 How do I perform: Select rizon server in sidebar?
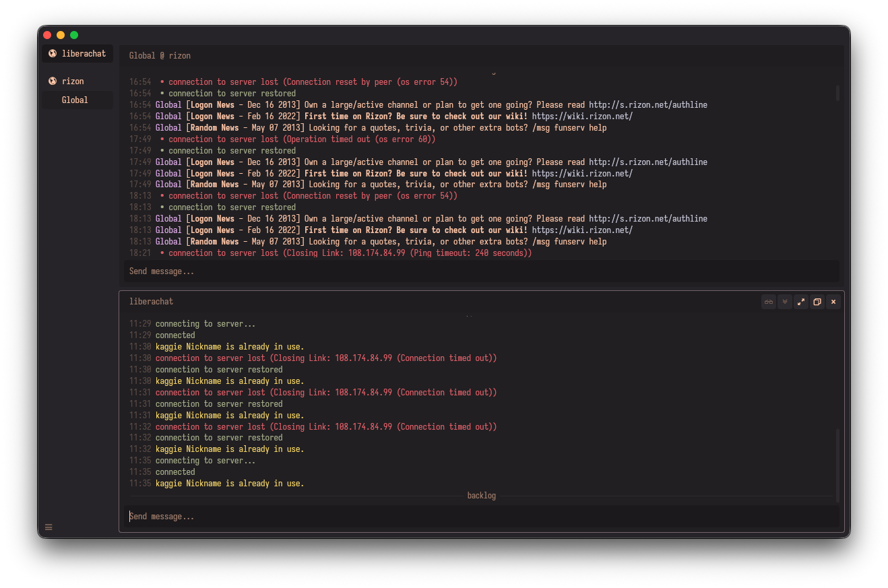pyautogui.click(x=73, y=81)
